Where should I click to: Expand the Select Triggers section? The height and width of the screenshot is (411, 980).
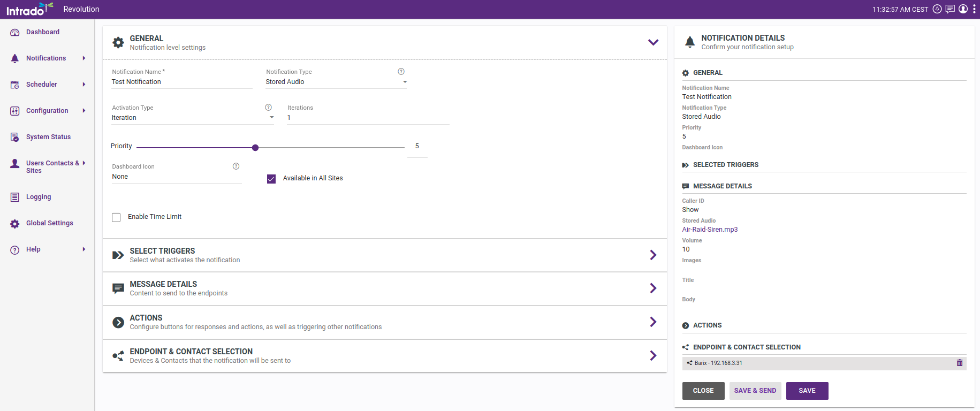(653, 255)
